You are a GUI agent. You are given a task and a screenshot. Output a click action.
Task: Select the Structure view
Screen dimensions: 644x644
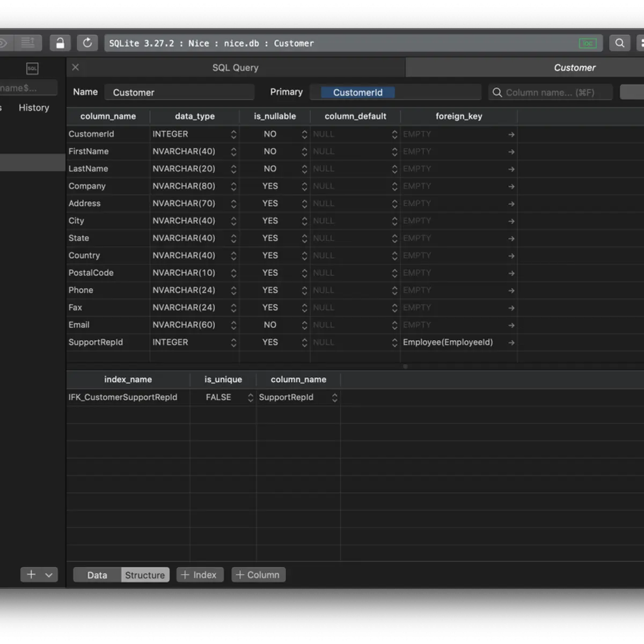tap(145, 575)
